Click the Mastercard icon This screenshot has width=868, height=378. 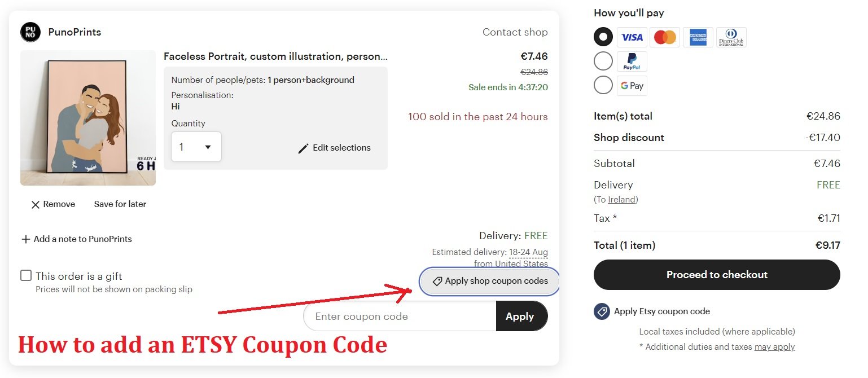[x=664, y=37]
